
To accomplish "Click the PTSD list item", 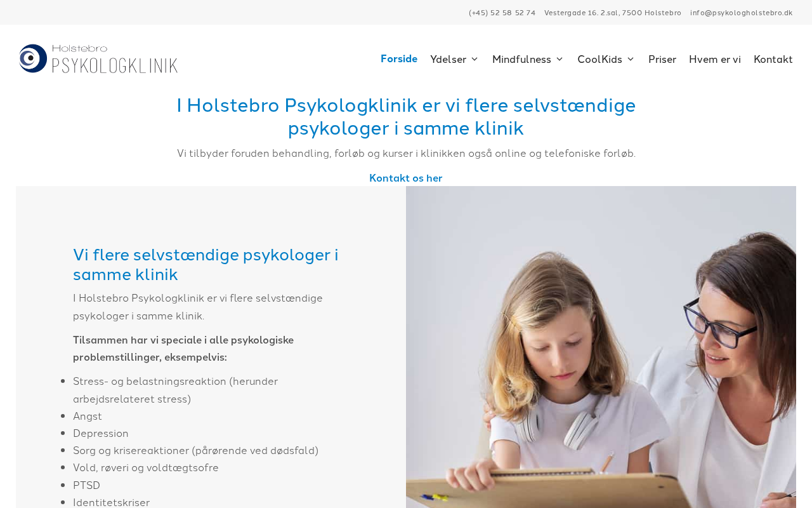I will 87,485.
